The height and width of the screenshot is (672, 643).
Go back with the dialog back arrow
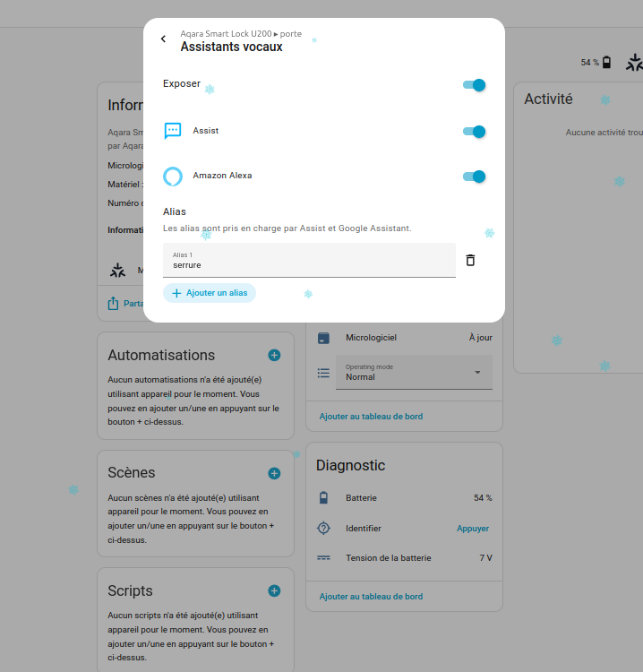coord(163,39)
